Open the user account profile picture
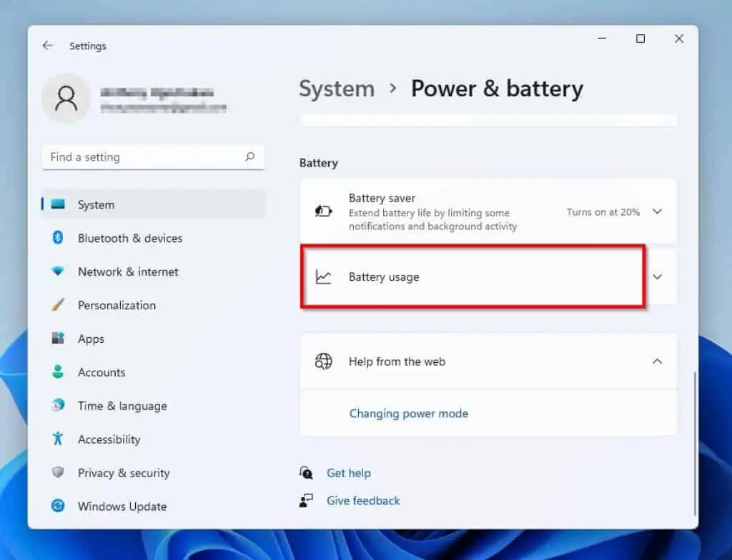 66,98
